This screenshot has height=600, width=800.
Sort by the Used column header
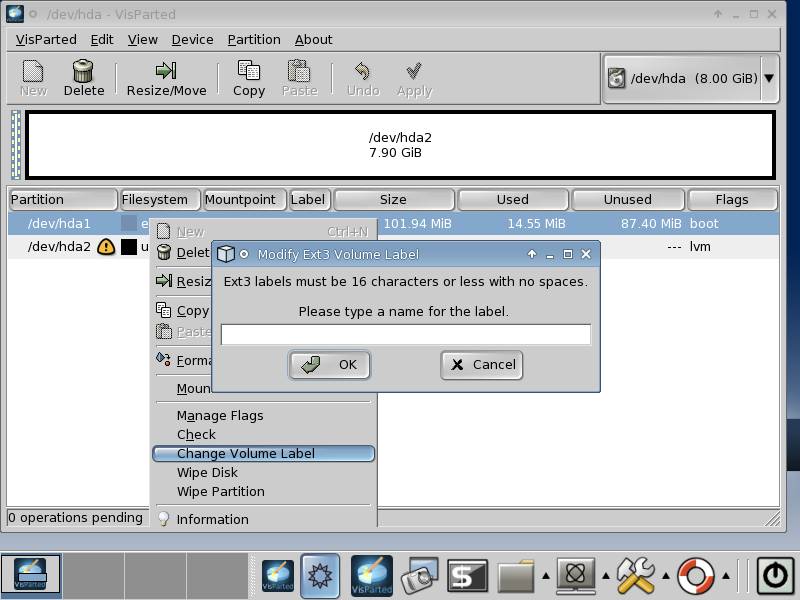(x=513, y=199)
